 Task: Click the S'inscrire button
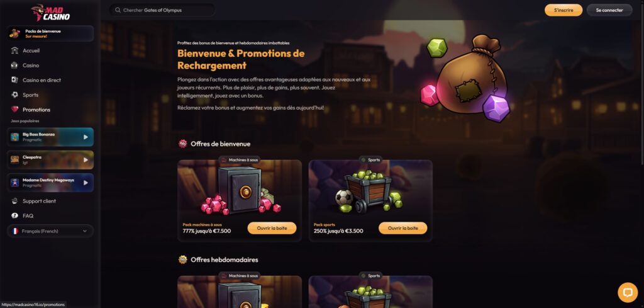coord(563,10)
